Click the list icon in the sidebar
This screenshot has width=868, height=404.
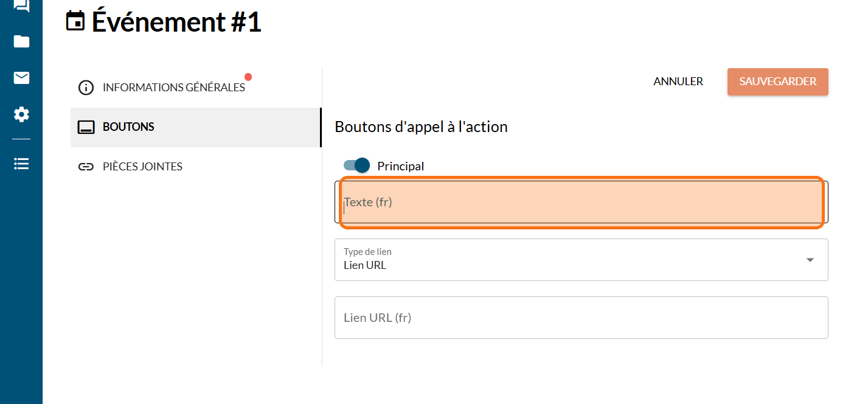point(21,164)
